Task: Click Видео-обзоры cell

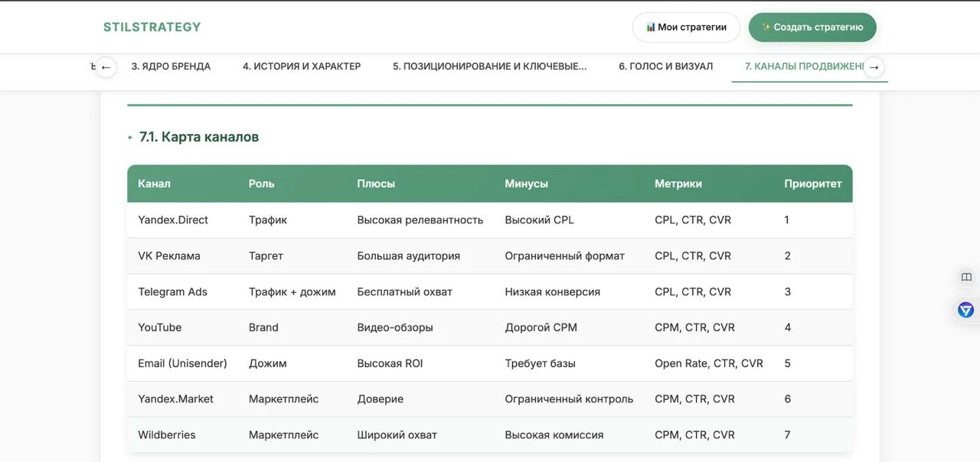Action: [395, 327]
